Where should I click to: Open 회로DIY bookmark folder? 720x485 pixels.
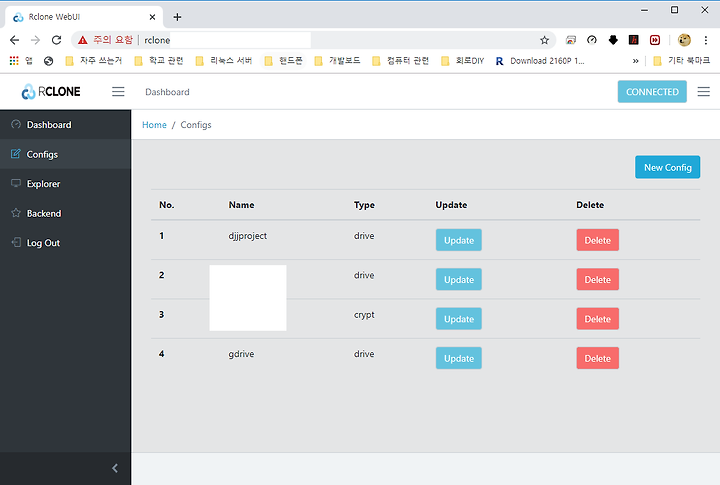click(x=462, y=61)
